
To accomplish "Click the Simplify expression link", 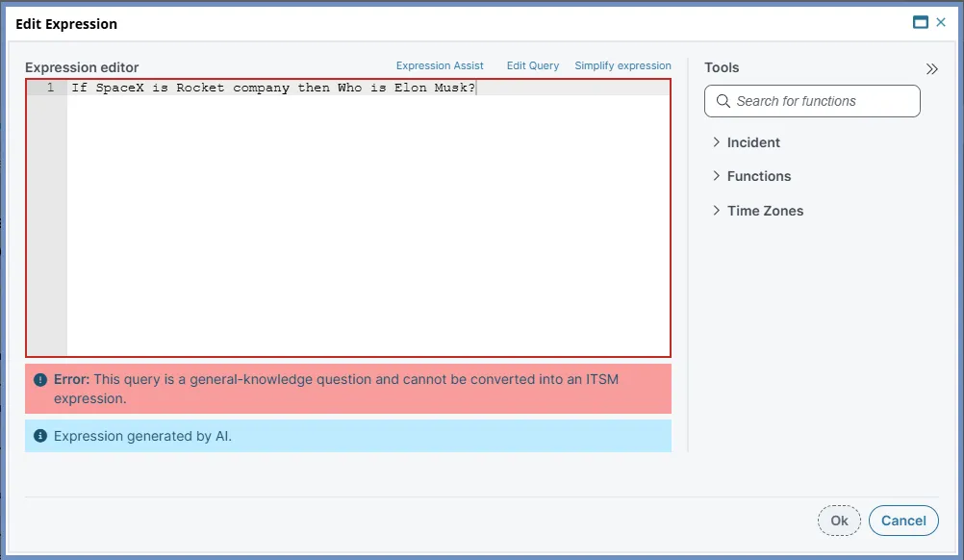I will tap(622, 65).
